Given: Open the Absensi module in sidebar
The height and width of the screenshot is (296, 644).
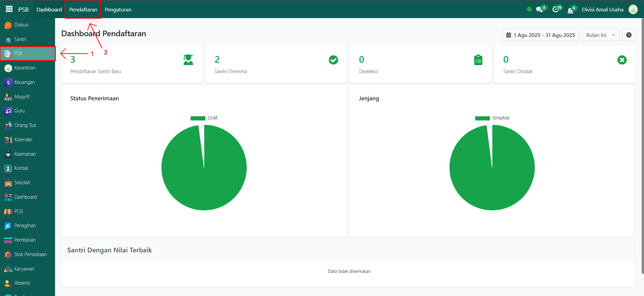Looking at the screenshot, I should 22,283.
